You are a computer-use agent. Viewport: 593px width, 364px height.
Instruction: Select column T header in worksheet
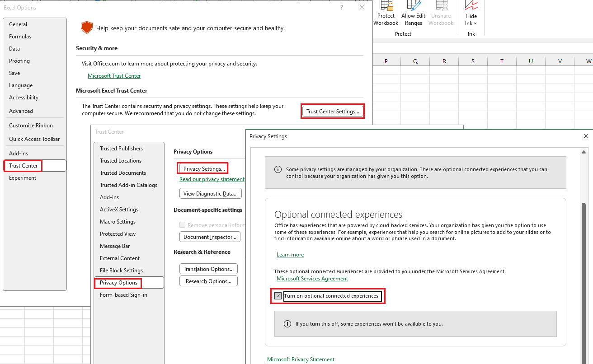coord(502,61)
